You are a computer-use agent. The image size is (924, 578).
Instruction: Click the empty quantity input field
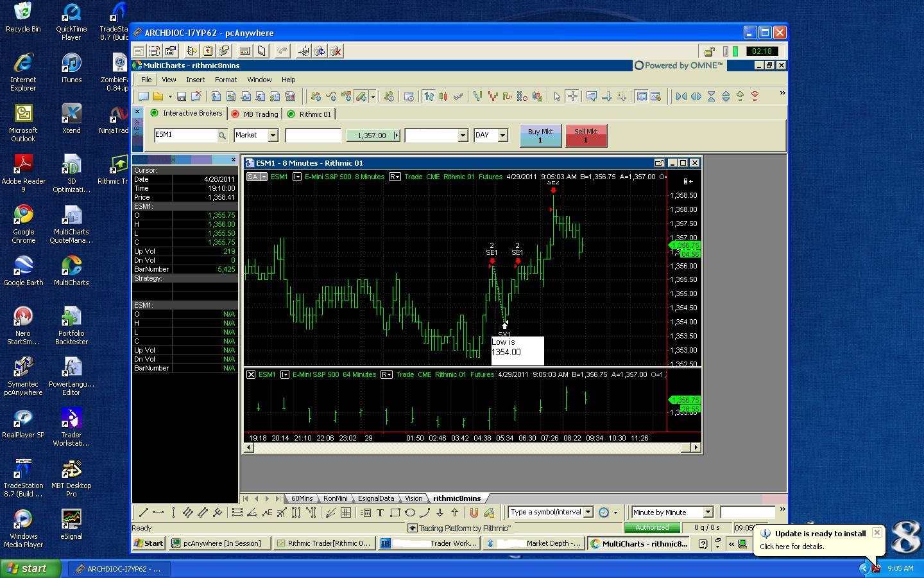pos(313,135)
